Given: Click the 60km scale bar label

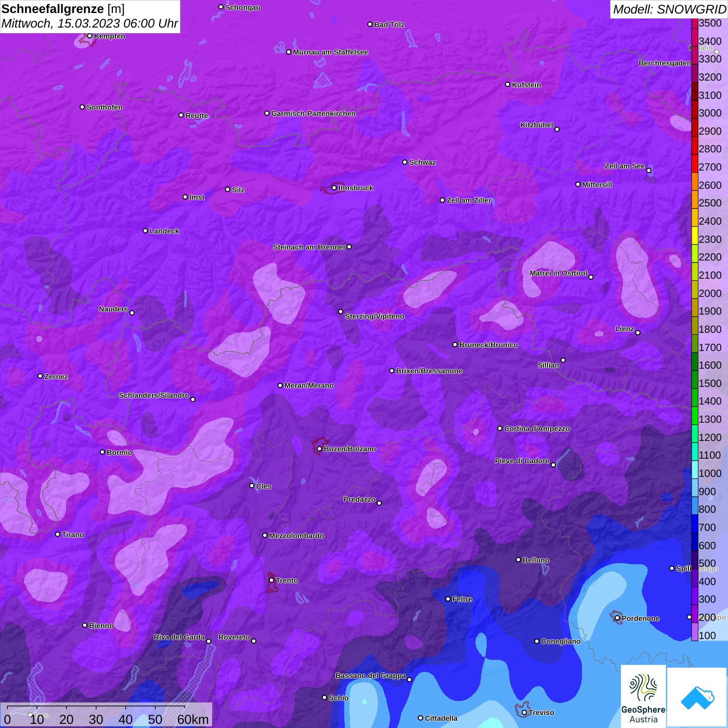Looking at the screenshot, I should click(x=192, y=719).
